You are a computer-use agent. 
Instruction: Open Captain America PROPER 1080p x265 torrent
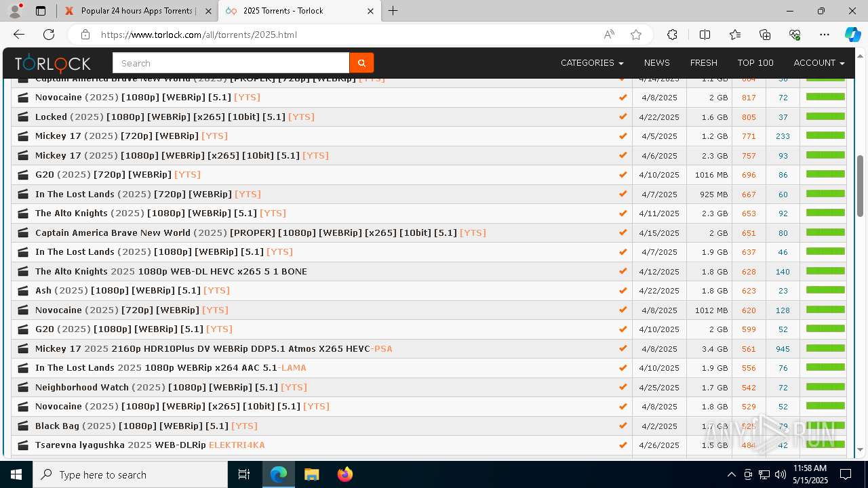pos(260,232)
